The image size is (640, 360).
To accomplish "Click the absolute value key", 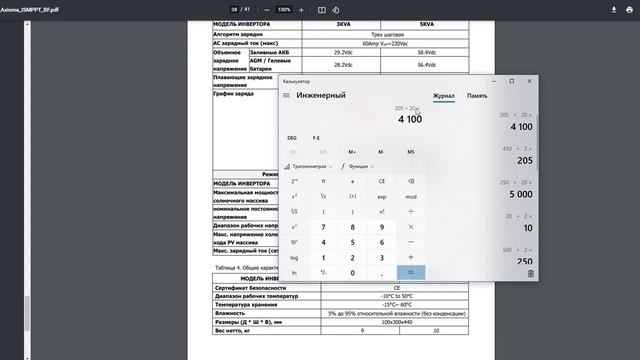I will tap(353, 196).
